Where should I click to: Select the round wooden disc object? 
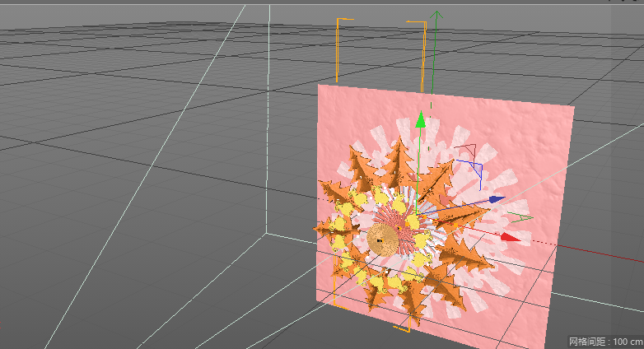pos(381,239)
